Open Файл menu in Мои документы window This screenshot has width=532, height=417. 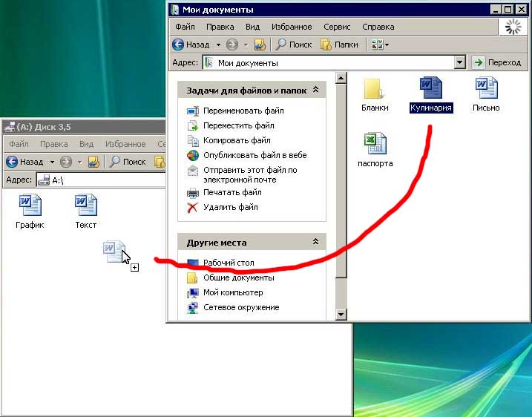point(185,27)
